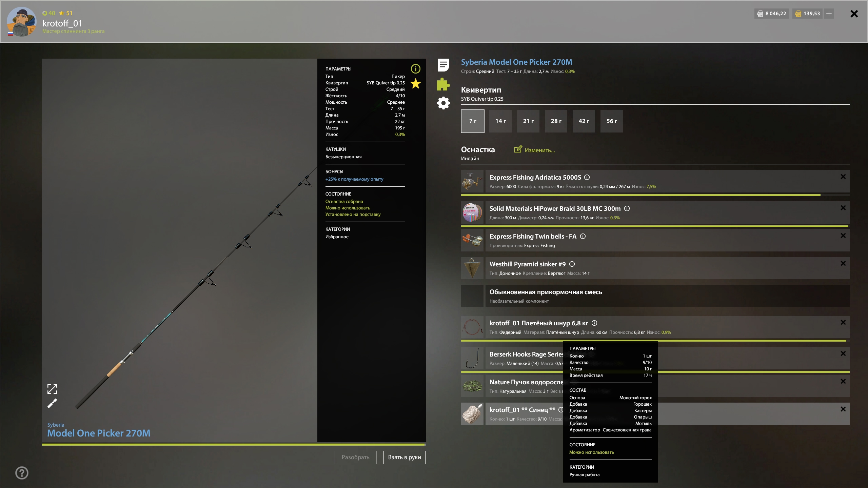Click the Twin bells thumbnail

(472, 240)
